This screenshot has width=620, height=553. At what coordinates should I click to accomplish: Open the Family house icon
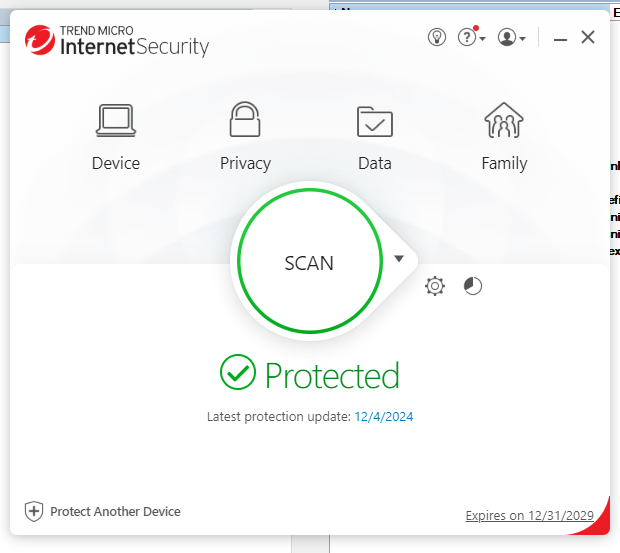(504, 121)
